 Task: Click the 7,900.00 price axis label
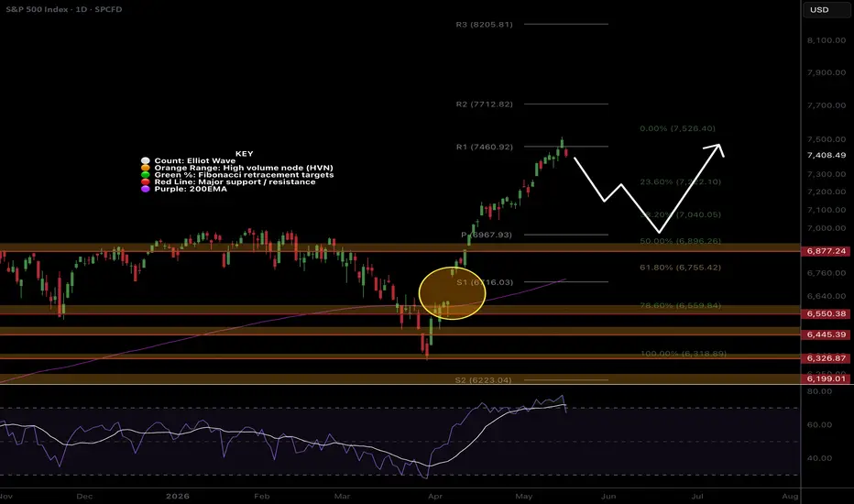coord(827,72)
